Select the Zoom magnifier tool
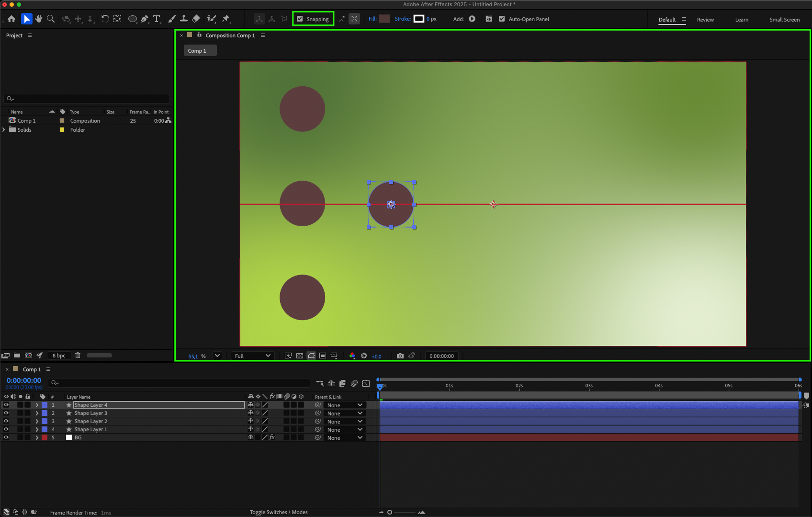 pyautogui.click(x=51, y=19)
